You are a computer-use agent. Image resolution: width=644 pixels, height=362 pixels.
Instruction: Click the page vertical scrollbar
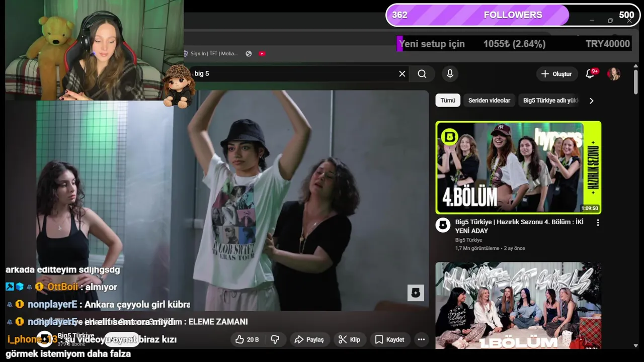pyautogui.click(x=635, y=82)
